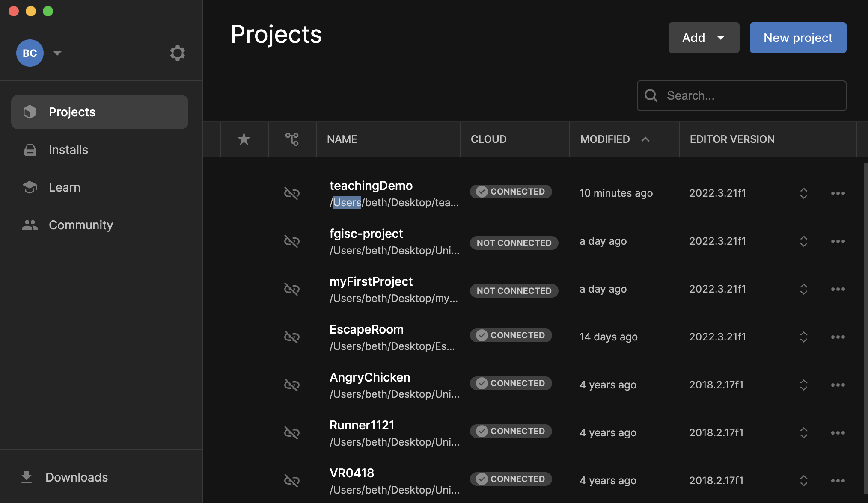This screenshot has width=868, height=503.
Task: Change editor version for teachingDemo
Action: tap(803, 193)
